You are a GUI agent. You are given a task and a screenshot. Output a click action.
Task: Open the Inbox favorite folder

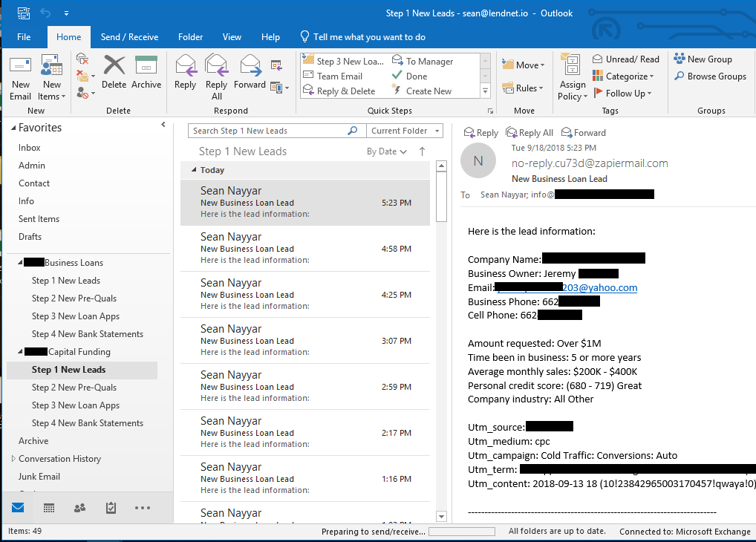pyautogui.click(x=30, y=148)
